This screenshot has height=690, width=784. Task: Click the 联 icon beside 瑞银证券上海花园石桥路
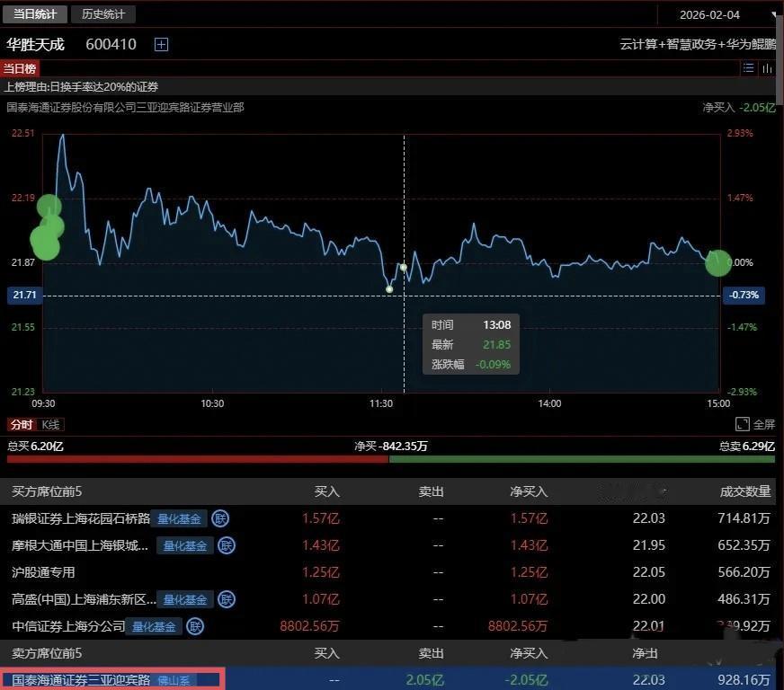click(x=220, y=518)
